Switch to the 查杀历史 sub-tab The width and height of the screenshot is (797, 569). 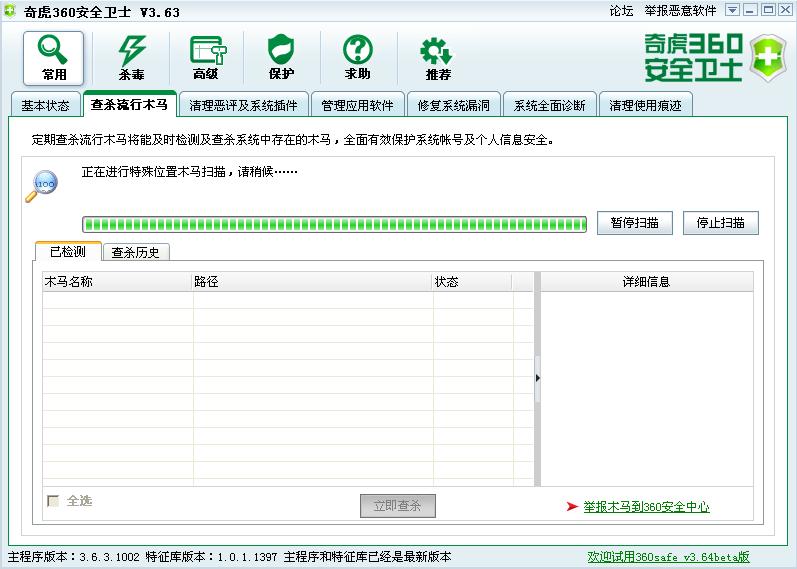(135, 252)
